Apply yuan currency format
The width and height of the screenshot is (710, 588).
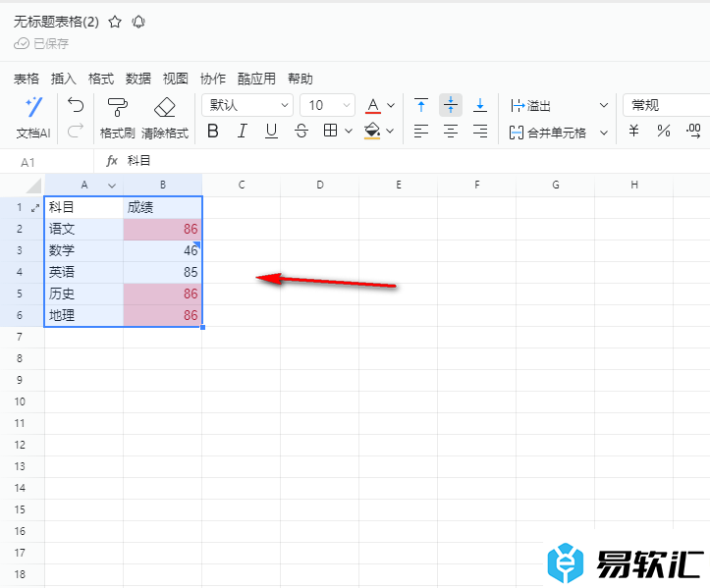point(634,132)
